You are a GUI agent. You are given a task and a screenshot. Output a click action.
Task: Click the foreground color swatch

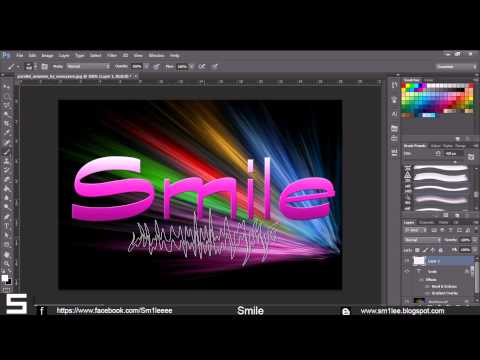[x=5, y=278]
